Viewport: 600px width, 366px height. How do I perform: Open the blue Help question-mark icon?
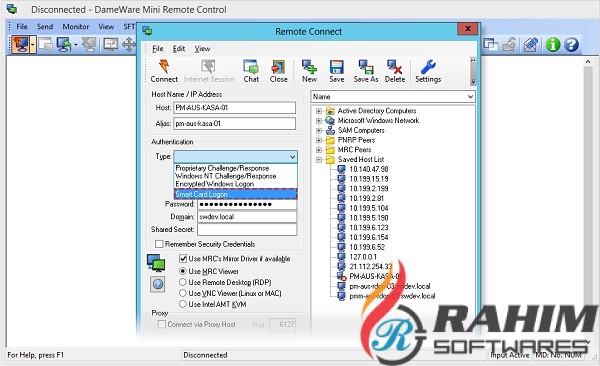[x=571, y=45]
